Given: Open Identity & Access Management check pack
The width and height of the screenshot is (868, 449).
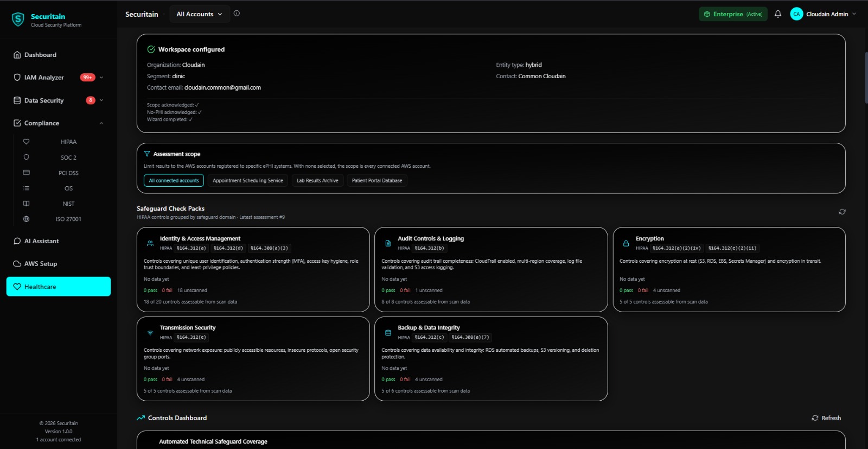Looking at the screenshot, I should click(253, 269).
